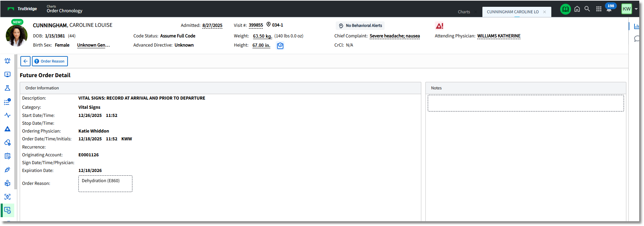Open the app grid launcher

pos(599,9)
